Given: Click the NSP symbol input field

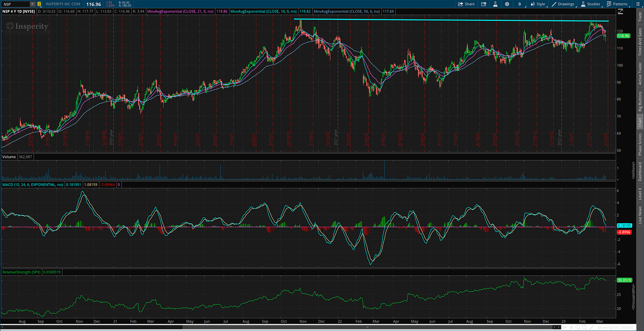Looking at the screenshot, I should pyautogui.click(x=15, y=4).
